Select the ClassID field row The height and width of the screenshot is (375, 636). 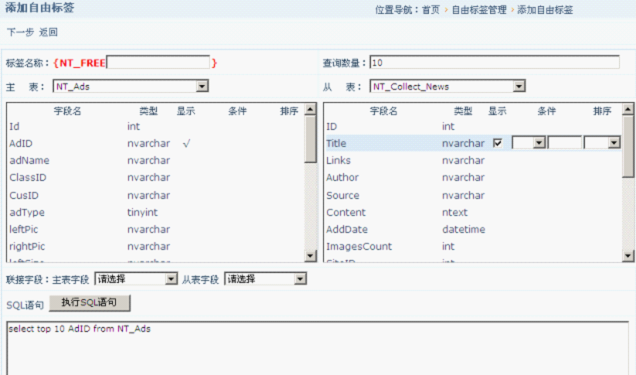pos(156,177)
